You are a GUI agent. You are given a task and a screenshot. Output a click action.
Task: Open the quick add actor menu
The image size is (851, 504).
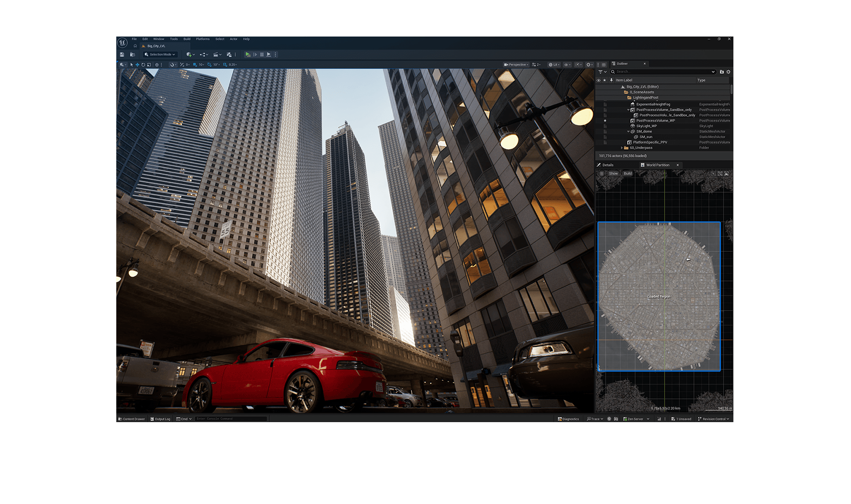click(x=191, y=55)
